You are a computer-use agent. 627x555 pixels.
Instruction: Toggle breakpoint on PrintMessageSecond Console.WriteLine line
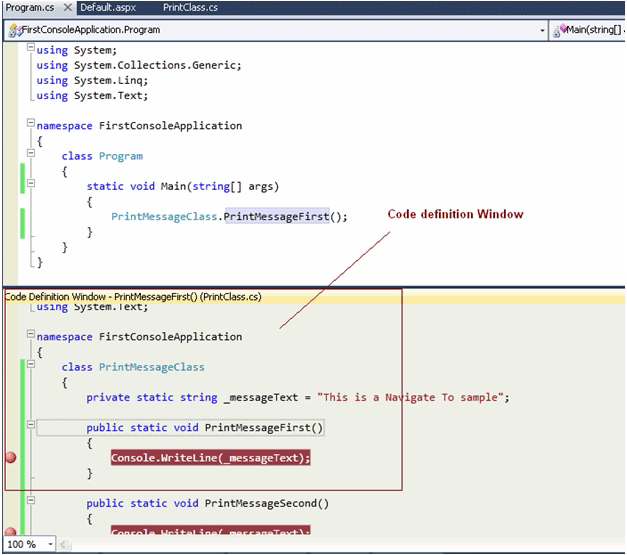[x=11, y=532]
